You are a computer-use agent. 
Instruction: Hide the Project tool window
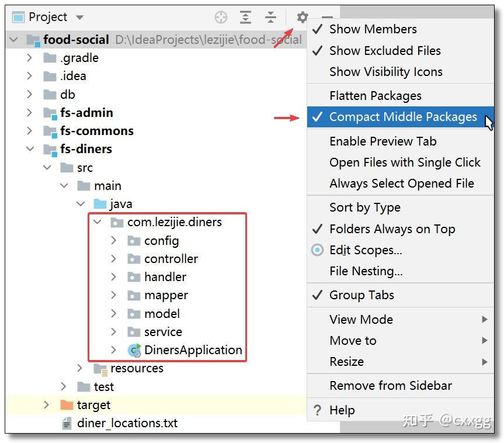point(327,17)
